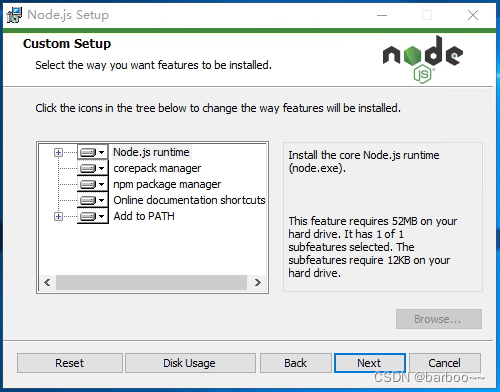Click the feature tree right scroll arrow
Image resolution: width=500 pixels, height=392 pixels.
(257, 283)
